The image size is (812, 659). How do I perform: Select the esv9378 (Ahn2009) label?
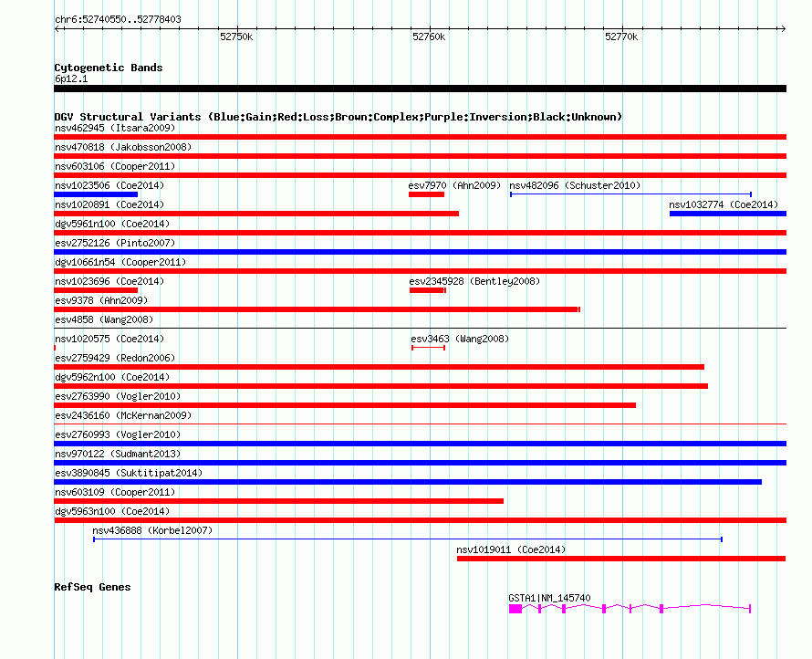click(x=101, y=300)
